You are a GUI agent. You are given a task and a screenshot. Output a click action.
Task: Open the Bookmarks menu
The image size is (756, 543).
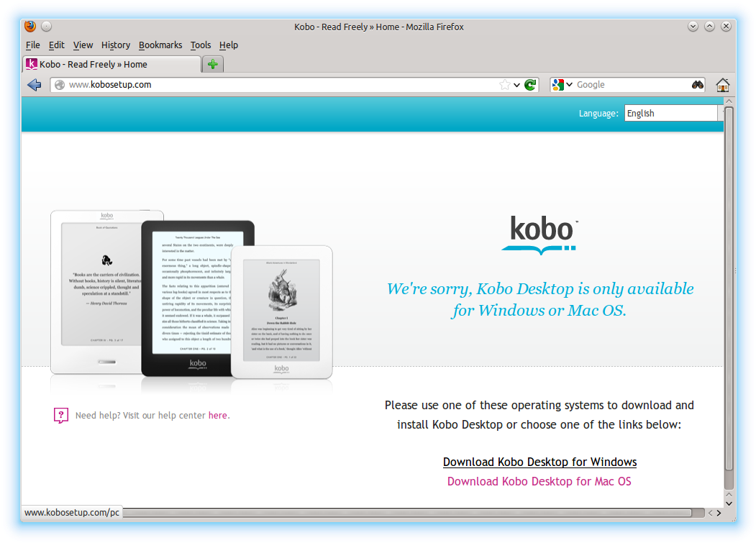click(x=160, y=45)
